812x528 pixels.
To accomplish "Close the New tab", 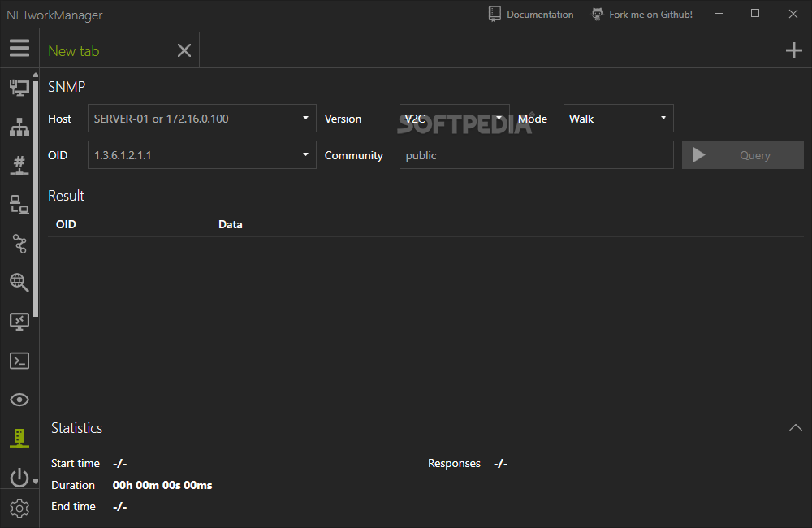I will coord(184,50).
